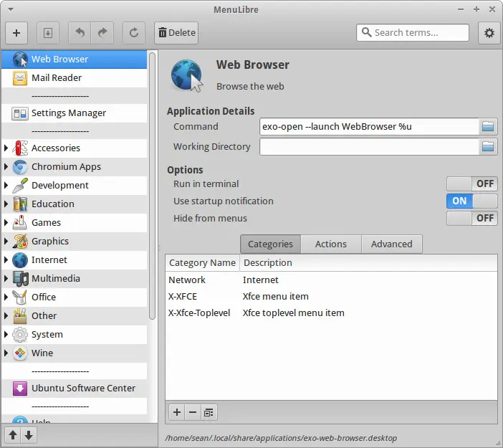503x448 pixels.
Task: Switch to the Advanced tab
Action: pyautogui.click(x=392, y=244)
